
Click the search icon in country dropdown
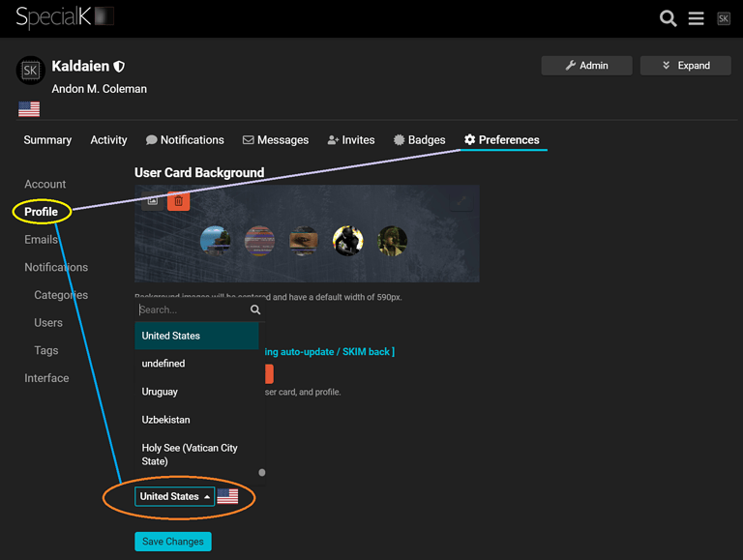click(255, 310)
